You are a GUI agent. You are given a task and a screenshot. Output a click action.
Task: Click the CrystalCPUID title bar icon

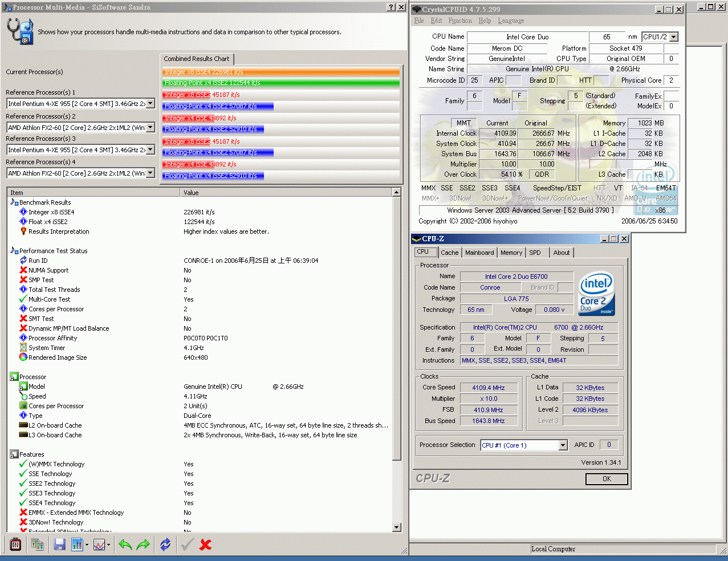coord(417,9)
